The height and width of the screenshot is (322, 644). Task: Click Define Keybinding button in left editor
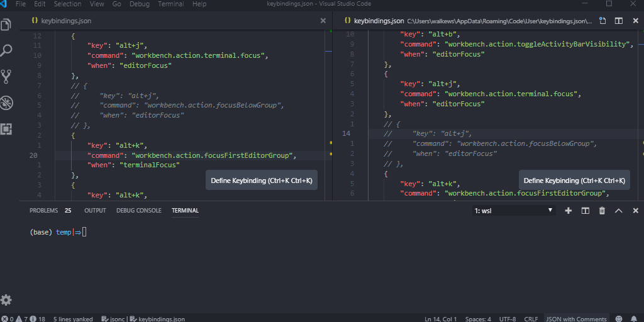261,180
